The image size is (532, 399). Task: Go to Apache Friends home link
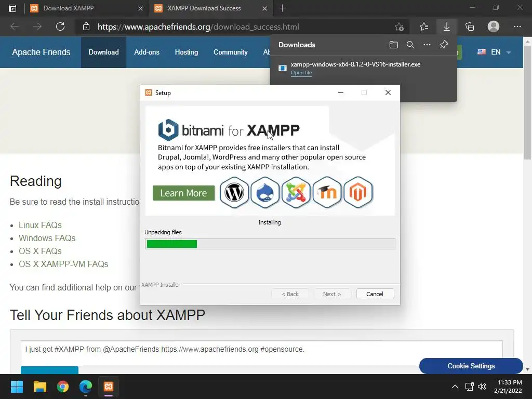coord(41,52)
